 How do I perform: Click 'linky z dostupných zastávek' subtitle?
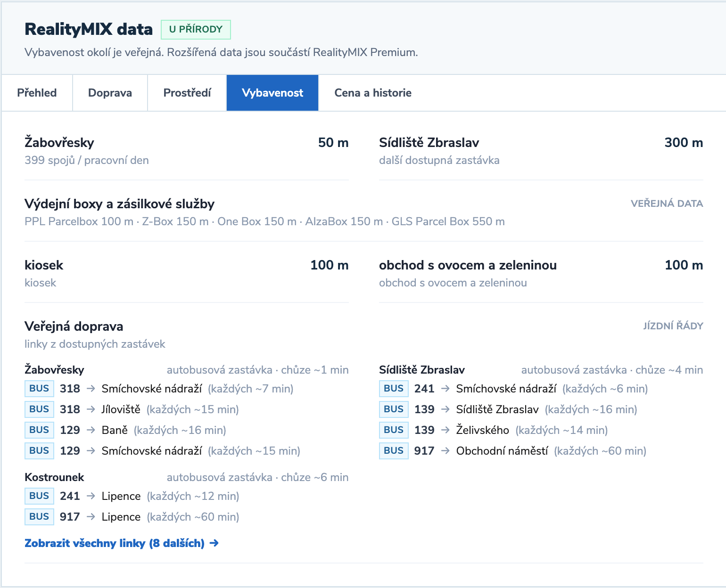[x=95, y=344]
